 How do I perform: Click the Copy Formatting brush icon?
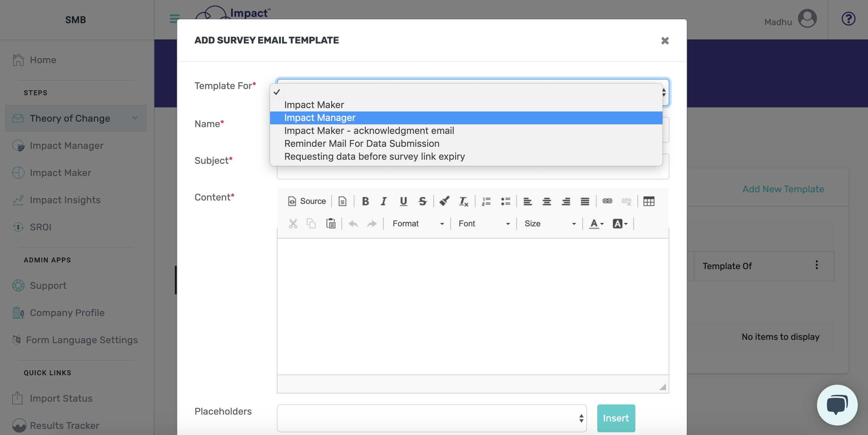tap(445, 201)
